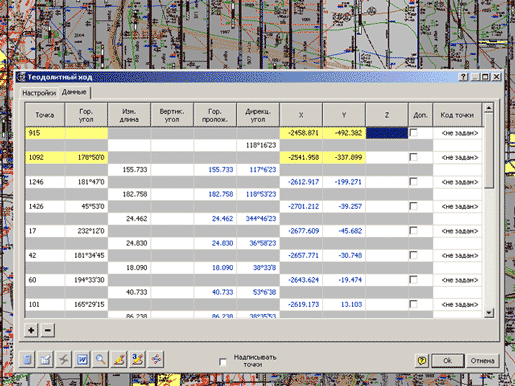The height and width of the screenshot is (386, 515).
Task: Tick the Доп. checkbox for point 915
Action: click(413, 133)
